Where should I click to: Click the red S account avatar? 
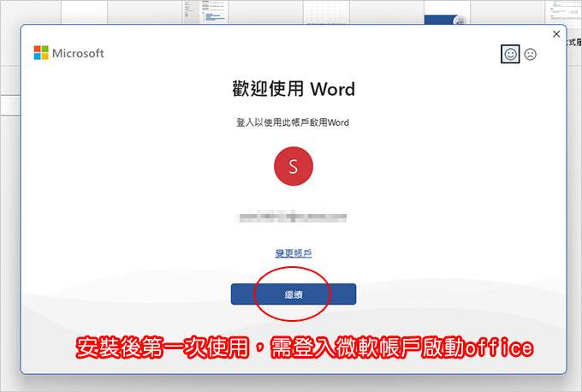click(294, 166)
